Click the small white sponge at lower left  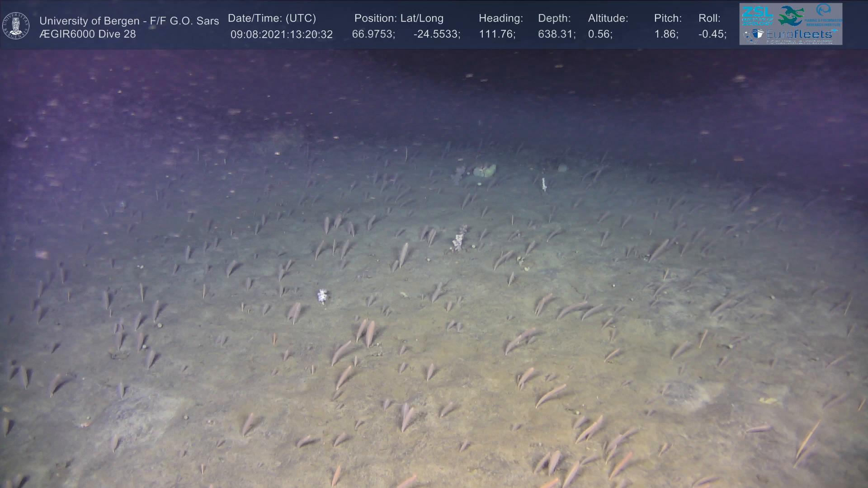322,296
